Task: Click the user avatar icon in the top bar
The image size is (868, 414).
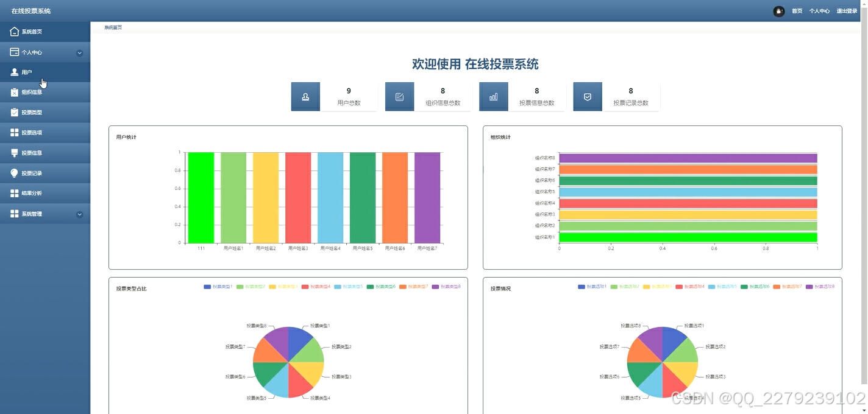Action: pyautogui.click(x=778, y=11)
